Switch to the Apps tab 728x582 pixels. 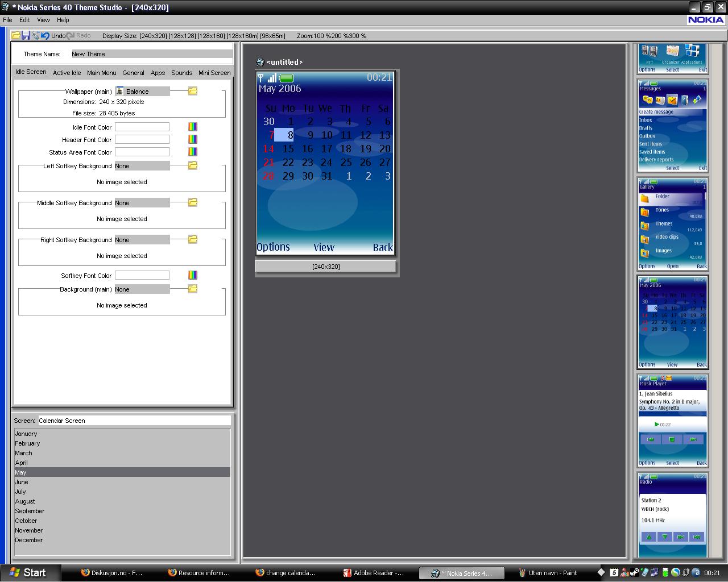pyautogui.click(x=158, y=73)
